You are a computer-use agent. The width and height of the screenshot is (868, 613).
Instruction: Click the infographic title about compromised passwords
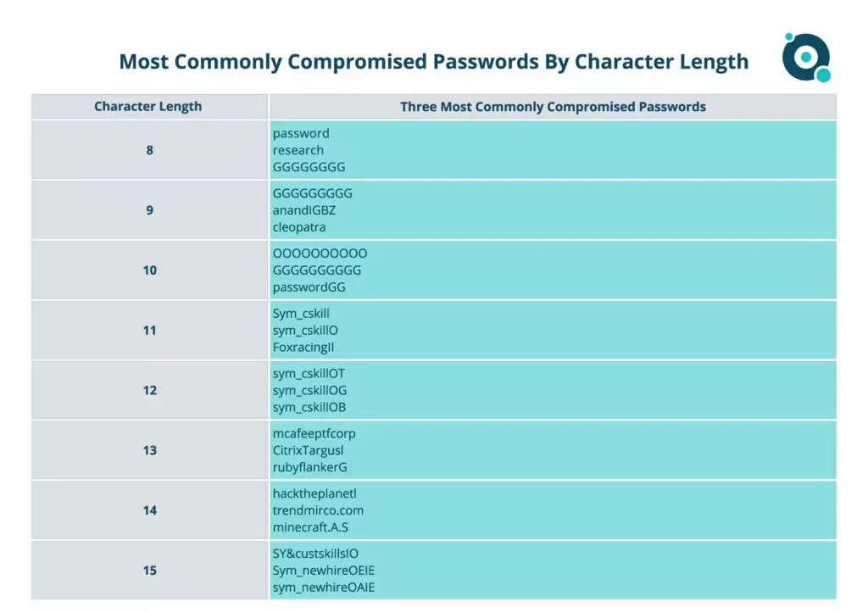tap(433, 61)
